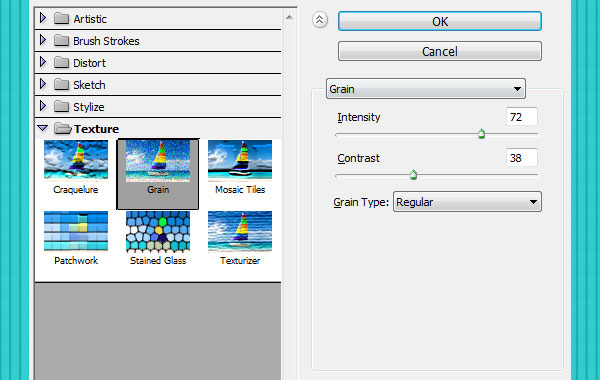Screen dimensions: 600x380
Task: Click the Brush Strokes label
Action: (106, 41)
